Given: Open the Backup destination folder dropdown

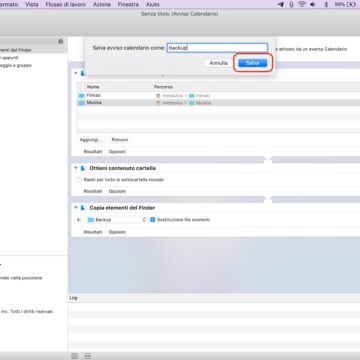Looking at the screenshot, I should (116, 220).
